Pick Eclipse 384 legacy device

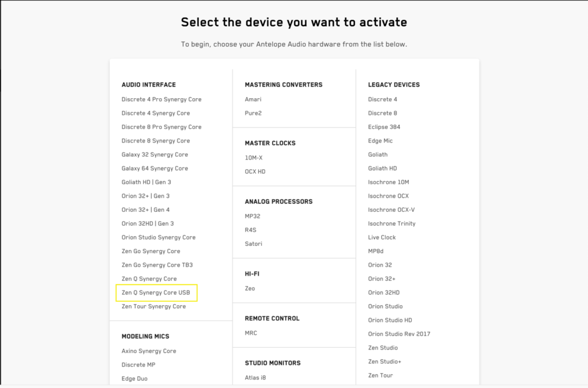coord(384,127)
